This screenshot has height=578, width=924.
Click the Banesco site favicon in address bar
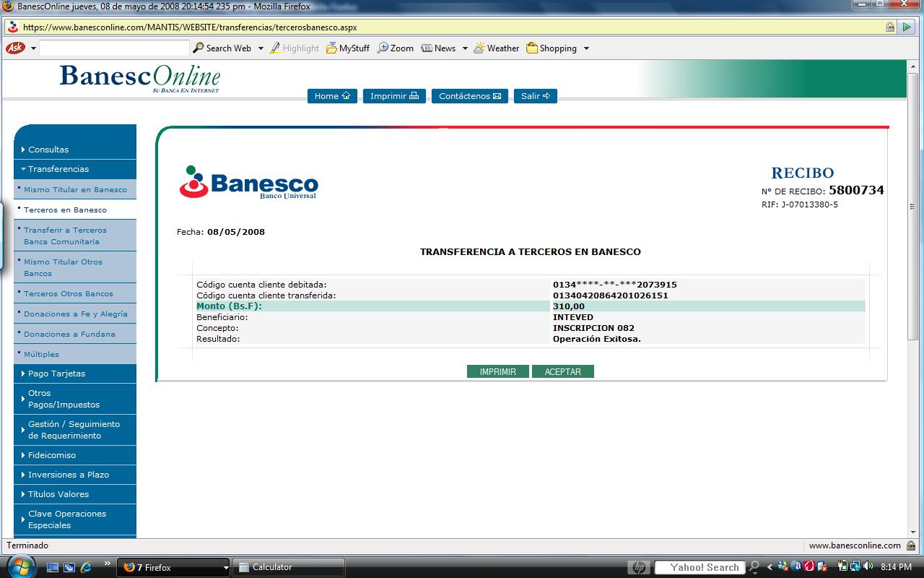13,27
